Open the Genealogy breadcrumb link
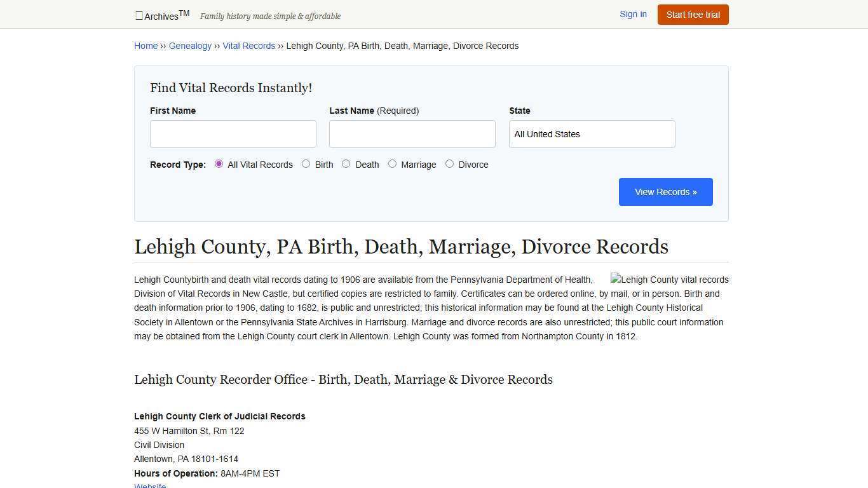868x488 pixels. [x=190, y=46]
